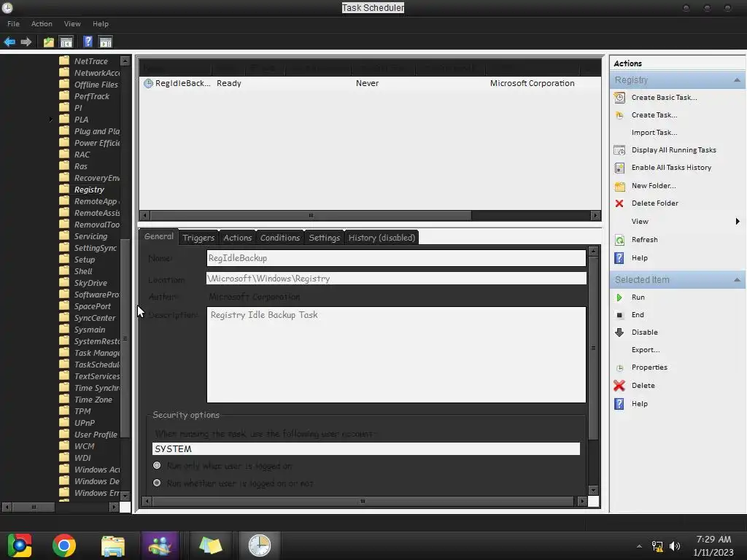Click the Display All Running Tasks icon

pyautogui.click(x=619, y=150)
